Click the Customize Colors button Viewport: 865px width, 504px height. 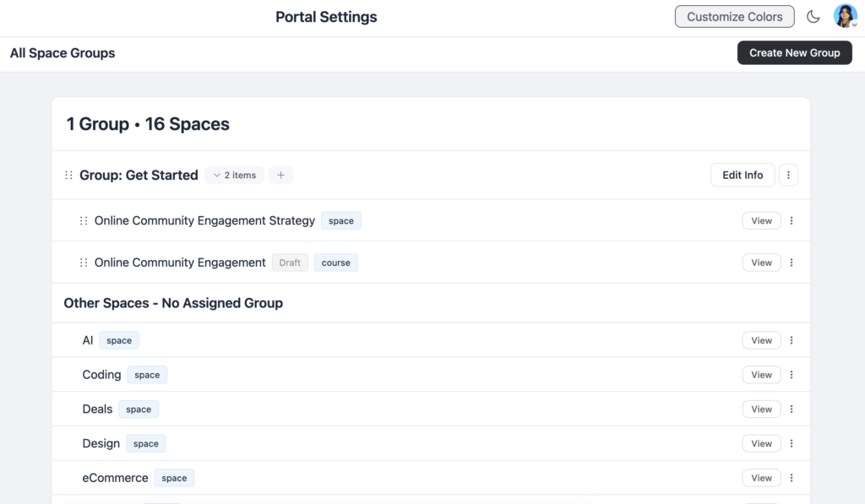pyautogui.click(x=734, y=17)
